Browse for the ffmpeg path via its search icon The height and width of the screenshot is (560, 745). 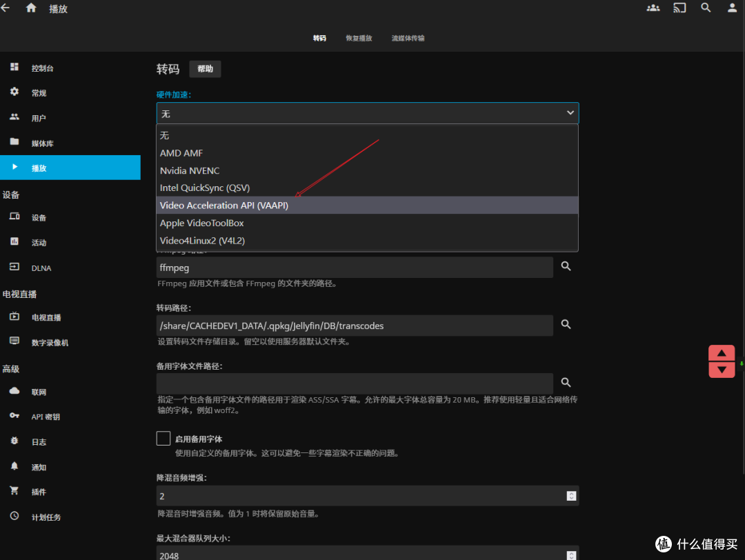click(x=566, y=266)
